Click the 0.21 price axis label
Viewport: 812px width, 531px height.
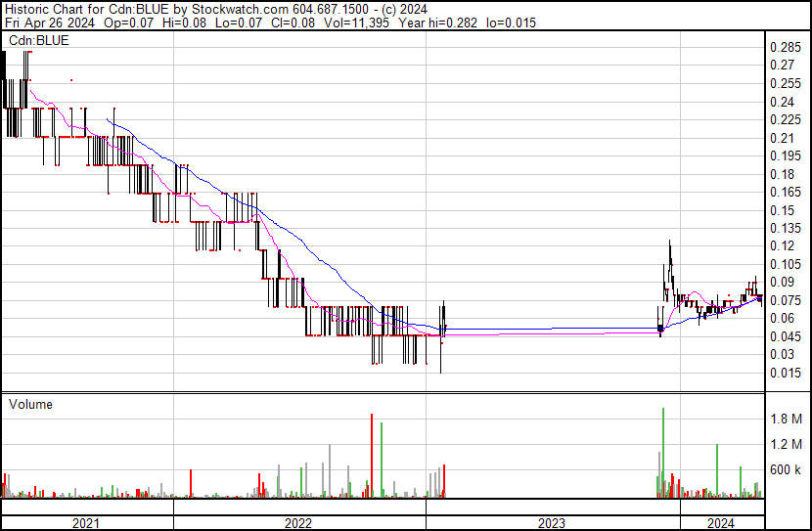coord(782,138)
